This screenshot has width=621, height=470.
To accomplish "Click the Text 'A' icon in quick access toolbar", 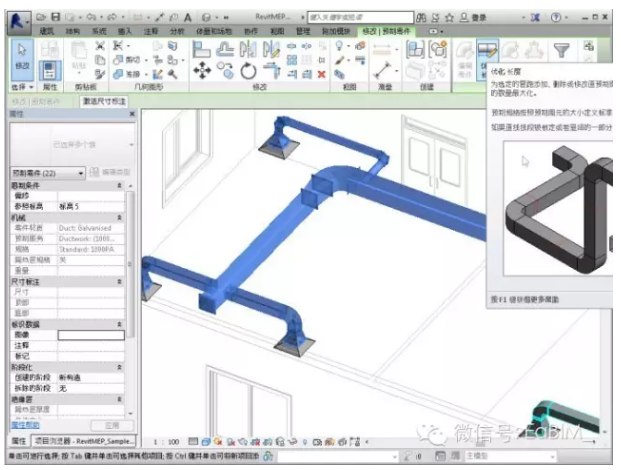I will pos(188,17).
